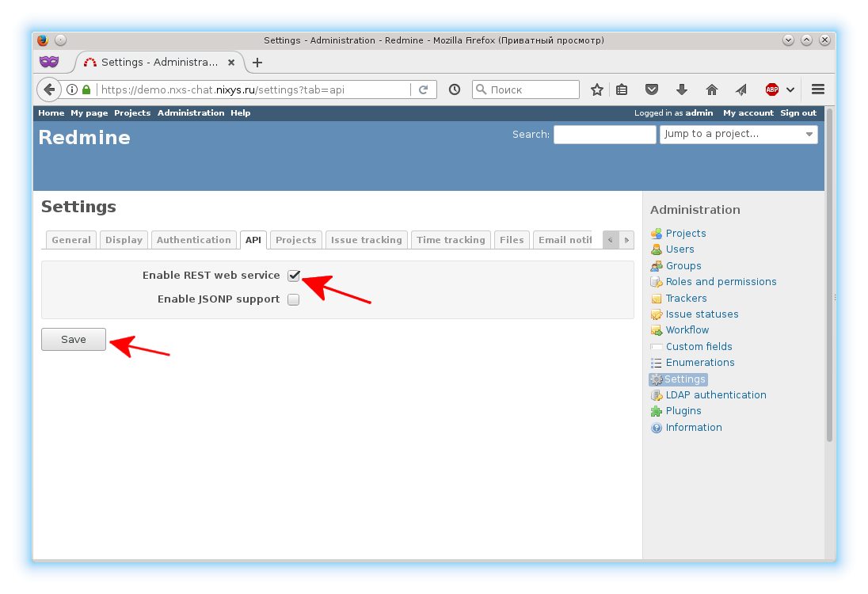Click the Workflow icon in sidebar
The width and height of the screenshot is (868, 594).
(x=657, y=330)
